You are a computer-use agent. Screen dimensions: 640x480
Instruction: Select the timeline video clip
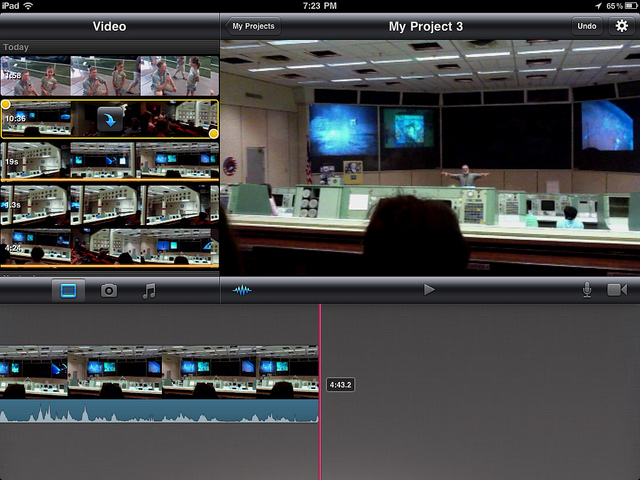point(159,372)
